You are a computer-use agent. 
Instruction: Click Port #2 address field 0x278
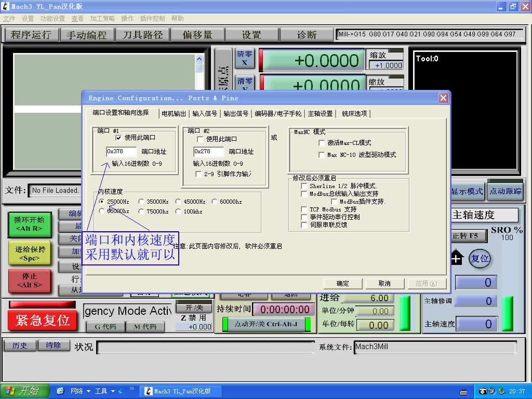pos(209,151)
